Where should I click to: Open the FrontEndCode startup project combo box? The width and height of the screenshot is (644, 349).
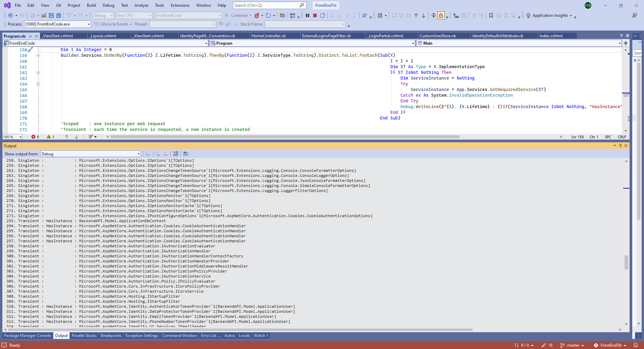[189, 15]
